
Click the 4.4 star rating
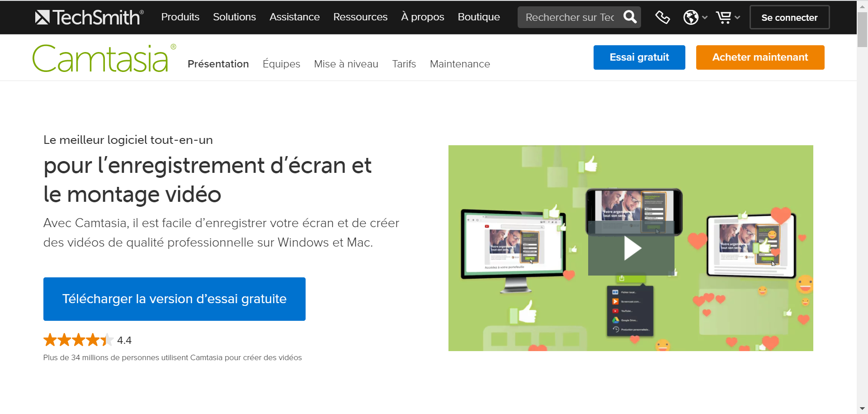87,340
